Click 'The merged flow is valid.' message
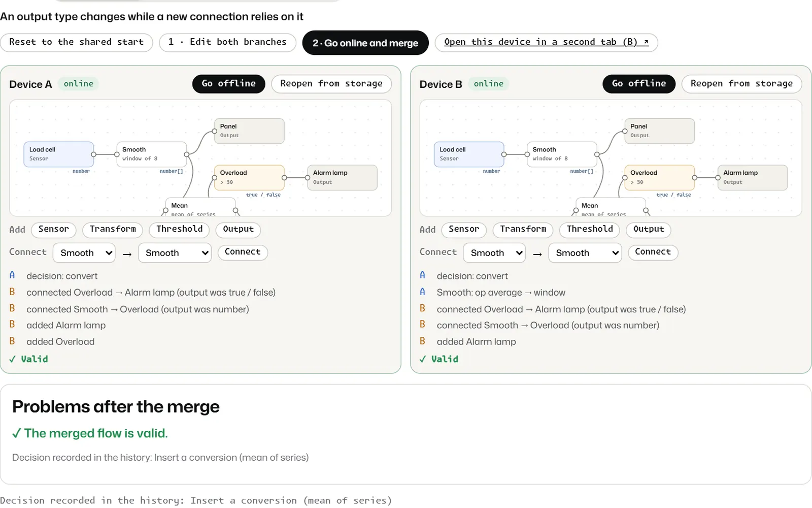This screenshot has width=812, height=508. pyautogui.click(x=90, y=433)
